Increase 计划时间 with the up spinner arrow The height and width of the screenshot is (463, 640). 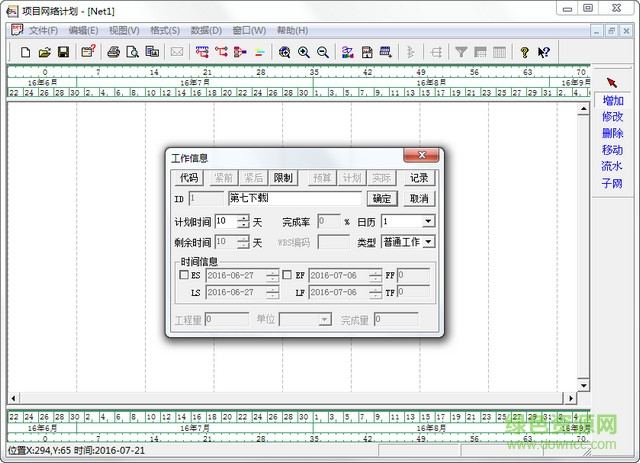click(244, 217)
